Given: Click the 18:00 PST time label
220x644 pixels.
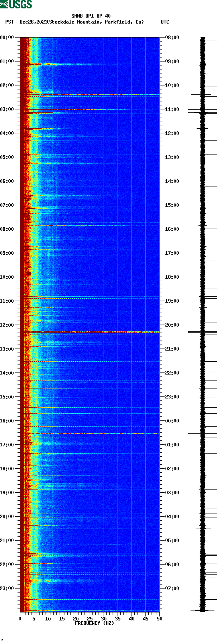Looking at the screenshot, I should tap(7, 469).
